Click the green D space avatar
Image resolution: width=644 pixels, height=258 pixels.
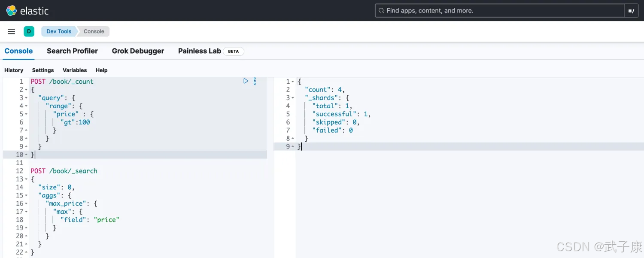[x=29, y=31]
